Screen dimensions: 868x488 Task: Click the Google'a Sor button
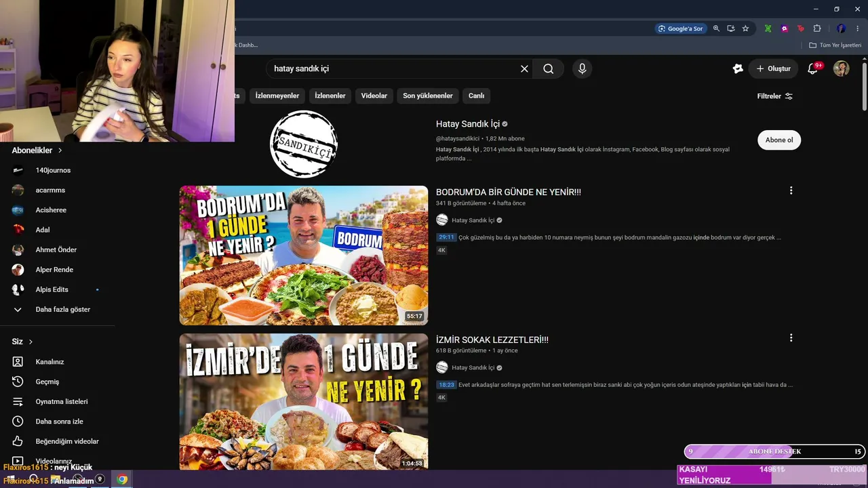[681, 28]
